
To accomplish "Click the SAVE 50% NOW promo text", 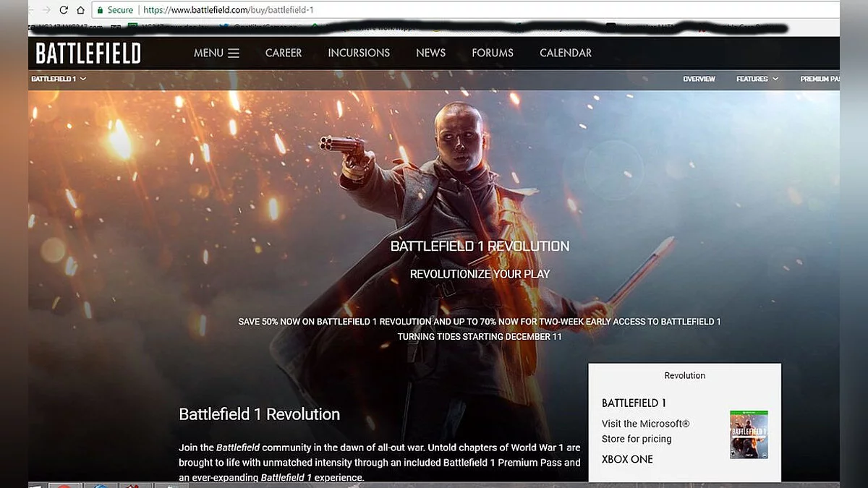I will point(480,329).
